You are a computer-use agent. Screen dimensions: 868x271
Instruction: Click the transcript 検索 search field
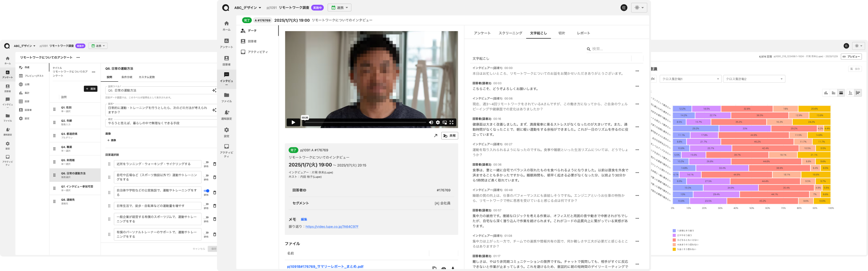pos(614,49)
